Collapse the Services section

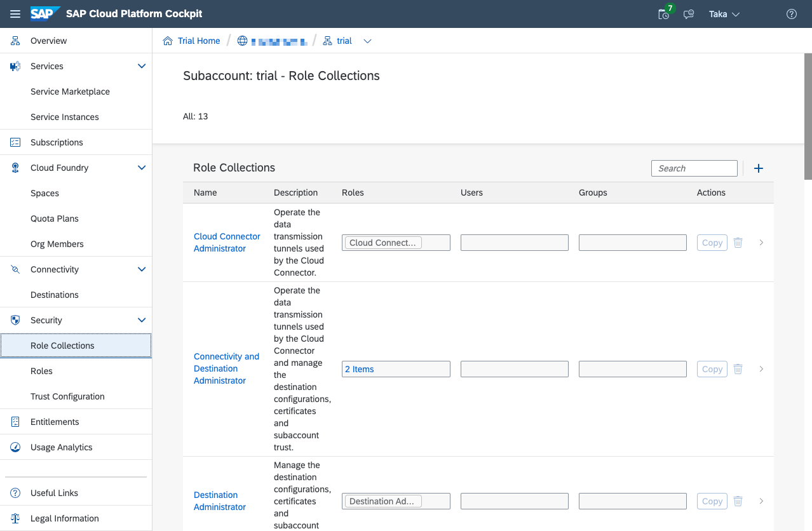(142, 66)
